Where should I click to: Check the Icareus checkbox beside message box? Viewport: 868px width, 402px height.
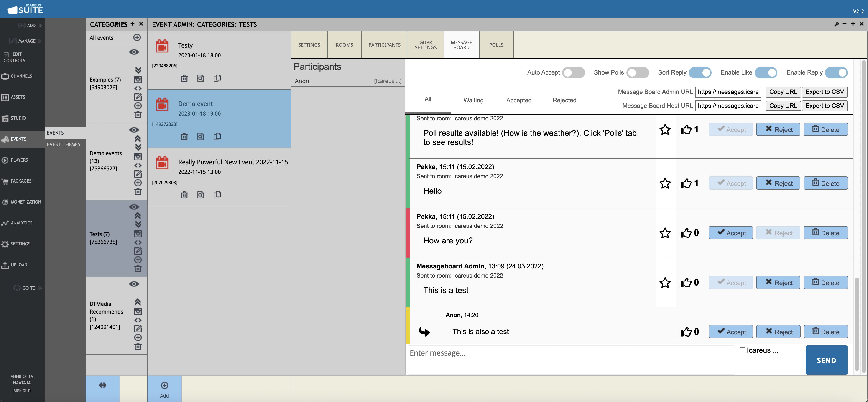click(742, 350)
